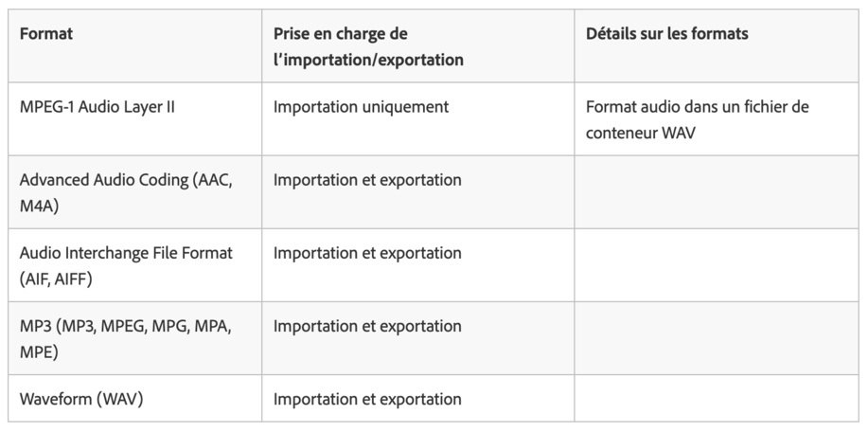Click the text l'importation/exportation in header

point(368,59)
